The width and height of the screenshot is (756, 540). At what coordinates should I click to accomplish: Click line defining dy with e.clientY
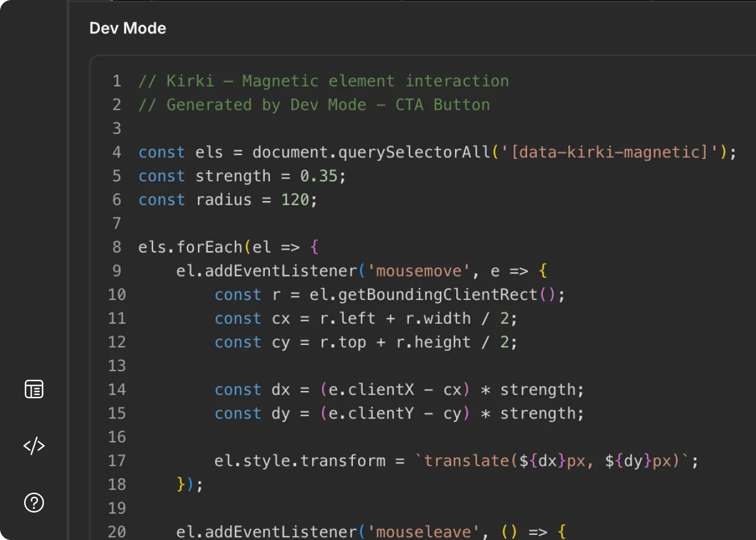pyautogui.click(x=399, y=414)
